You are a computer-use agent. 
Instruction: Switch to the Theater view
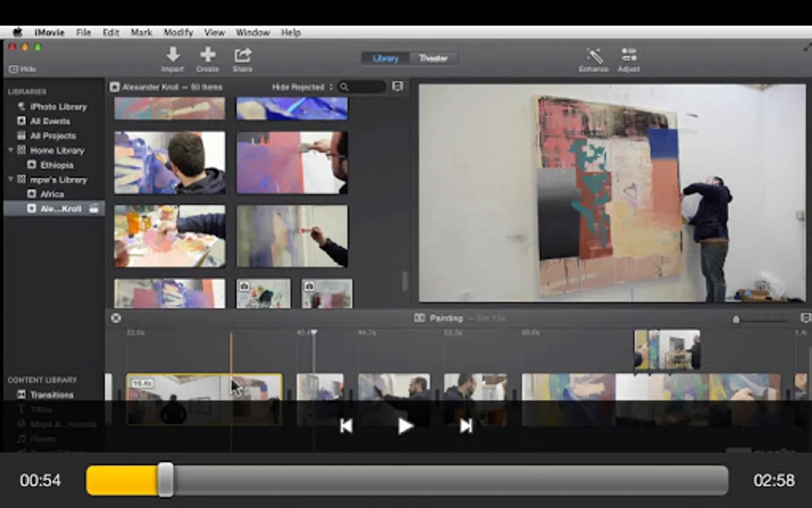(x=433, y=58)
